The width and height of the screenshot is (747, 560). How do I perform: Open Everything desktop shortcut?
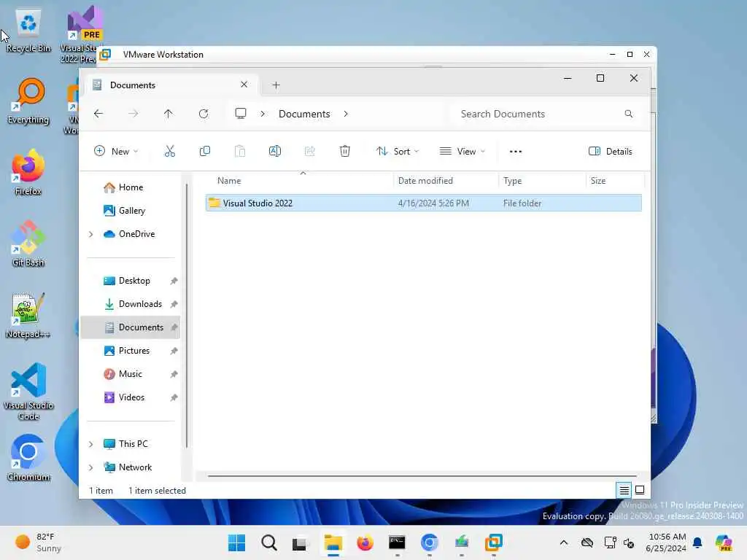28,101
